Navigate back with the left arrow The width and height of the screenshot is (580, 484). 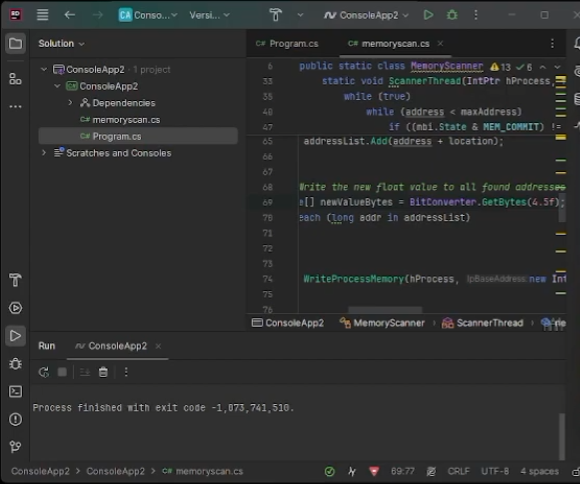click(x=70, y=15)
